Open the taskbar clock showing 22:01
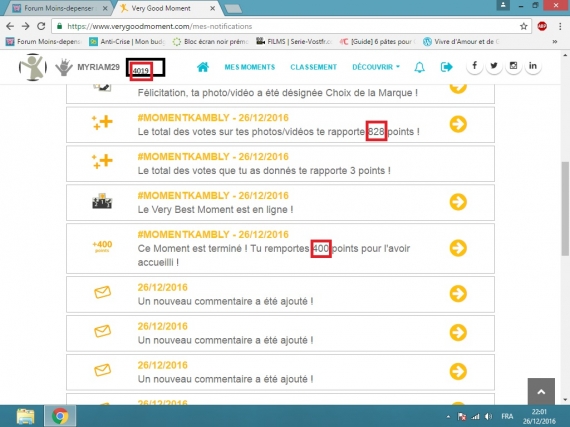The width and height of the screenshot is (570, 427). point(539,416)
